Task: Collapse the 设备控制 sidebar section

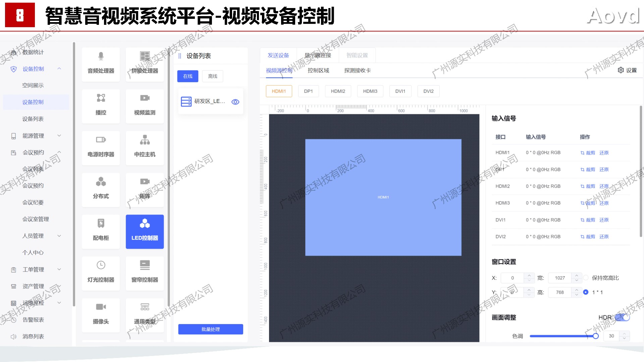Action: [x=59, y=69]
